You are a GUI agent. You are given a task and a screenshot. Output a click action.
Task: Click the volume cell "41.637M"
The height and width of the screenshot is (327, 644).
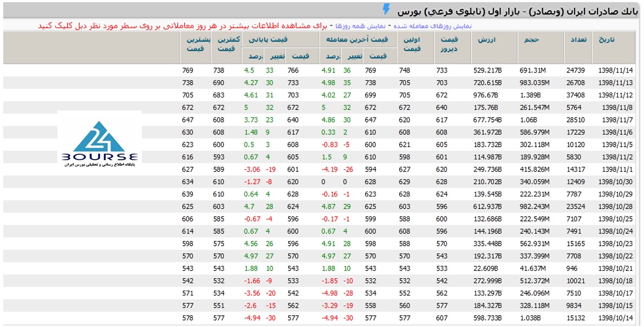coord(533,269)
